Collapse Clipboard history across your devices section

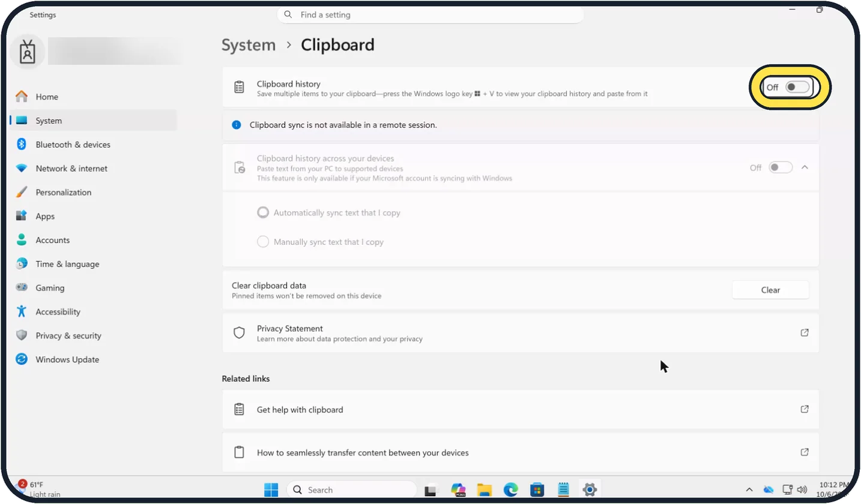pyautogui.click(x=805, y=167)
